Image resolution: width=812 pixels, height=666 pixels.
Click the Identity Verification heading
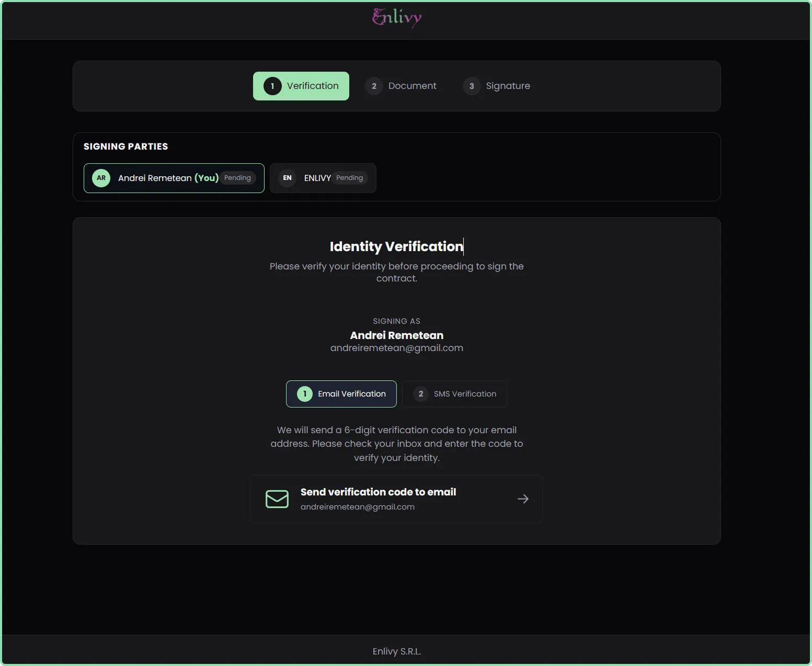[x=396, y=246]
